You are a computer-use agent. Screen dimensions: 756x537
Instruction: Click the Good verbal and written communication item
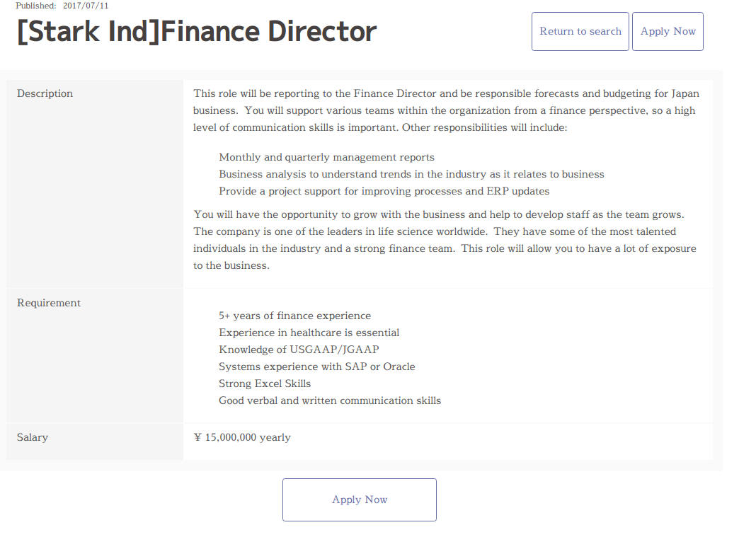pyautogui.click(x=330, y=400)
